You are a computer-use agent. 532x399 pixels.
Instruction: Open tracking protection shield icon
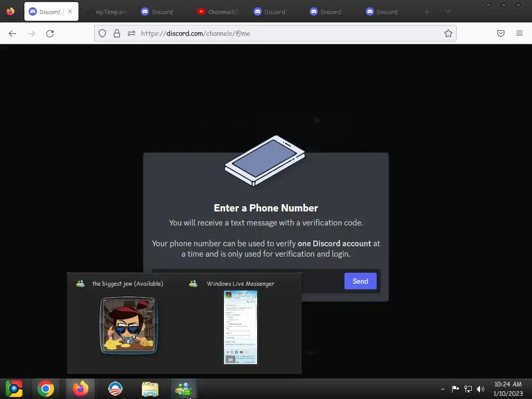[x=102, y=33]
